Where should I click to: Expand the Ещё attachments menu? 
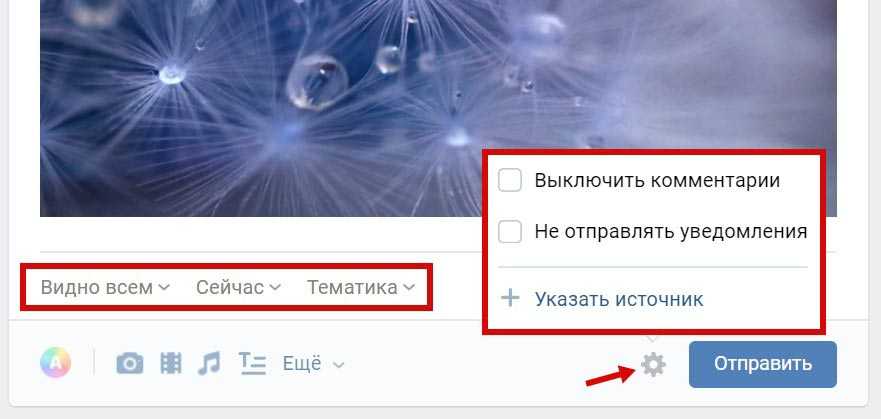tap(313, 363)
